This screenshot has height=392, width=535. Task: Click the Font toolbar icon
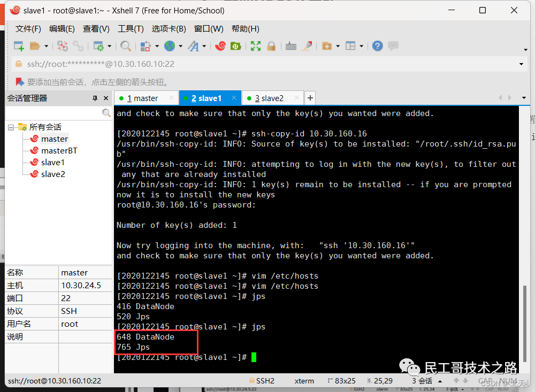tap(194, 46)
